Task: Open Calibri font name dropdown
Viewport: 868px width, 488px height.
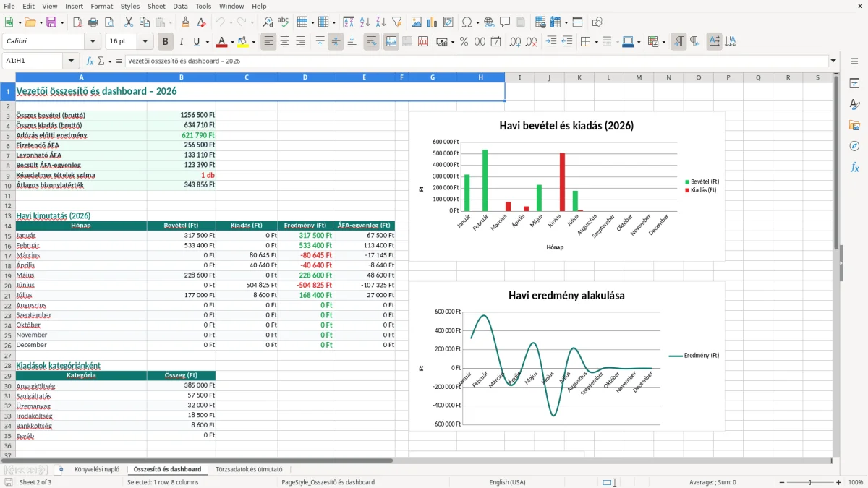Action: (92, 42)
